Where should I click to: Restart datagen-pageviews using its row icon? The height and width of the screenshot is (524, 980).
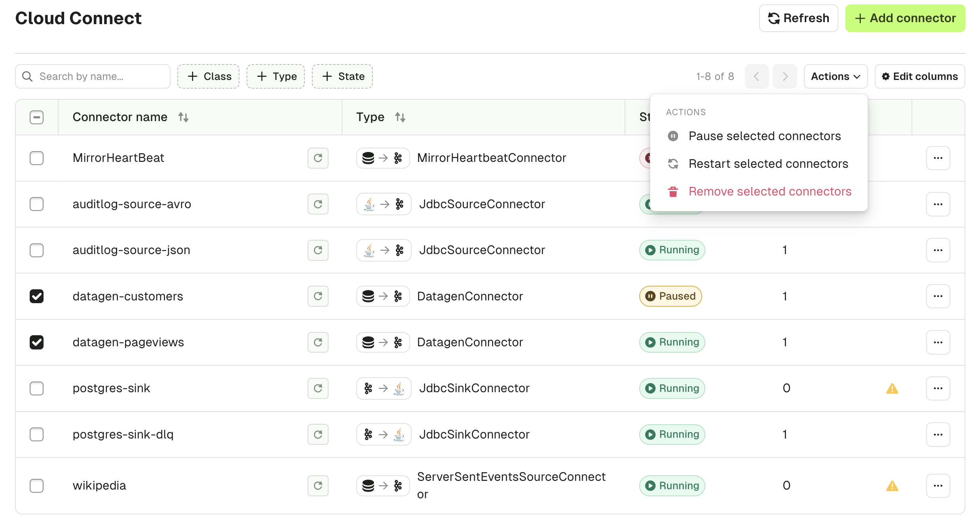point(318,342)
